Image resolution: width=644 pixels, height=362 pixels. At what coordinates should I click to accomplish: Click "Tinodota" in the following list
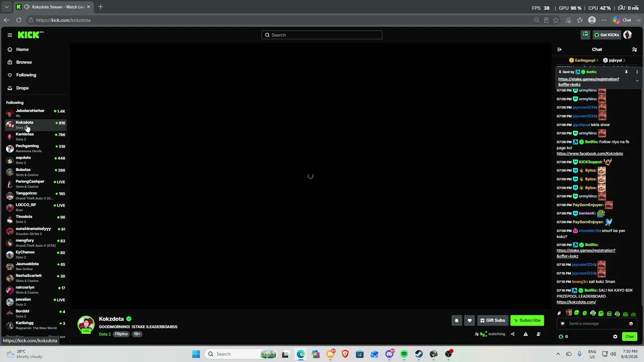pyautogui.click(x=24, y=217)
